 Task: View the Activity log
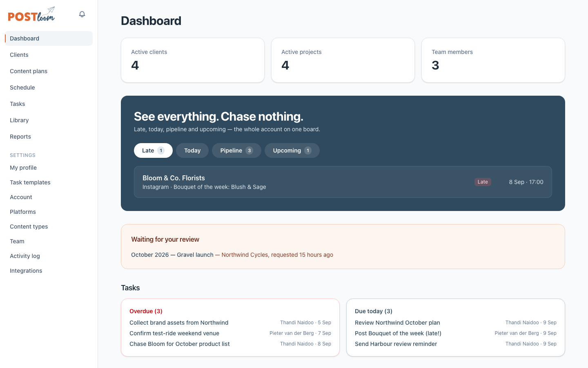click(x=49, y=256)
